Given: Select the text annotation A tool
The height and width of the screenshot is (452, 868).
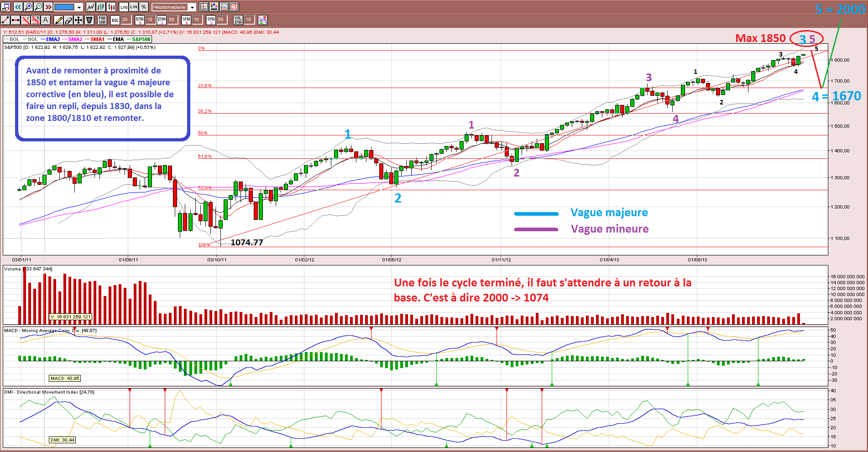Looking at the screenshot, I should [x=46, y=20].
